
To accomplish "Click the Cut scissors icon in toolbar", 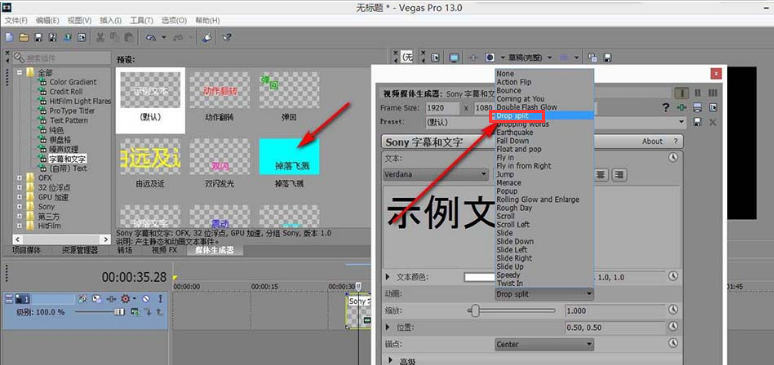I will point(100,38).
